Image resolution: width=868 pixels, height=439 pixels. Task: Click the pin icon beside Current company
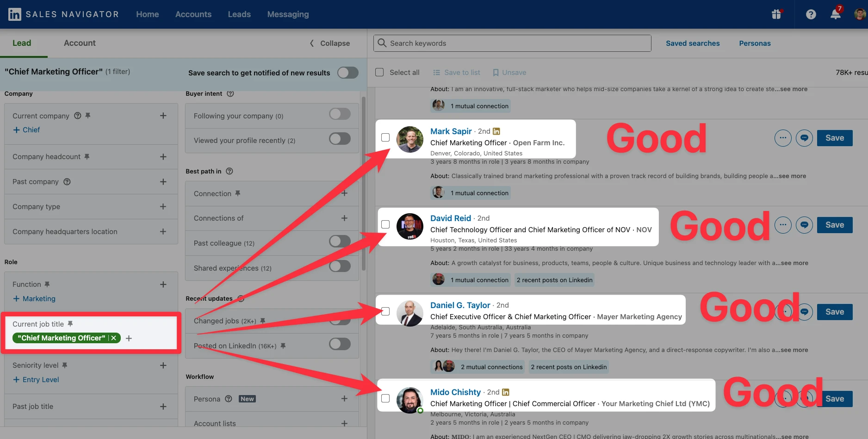coord(88,116)
